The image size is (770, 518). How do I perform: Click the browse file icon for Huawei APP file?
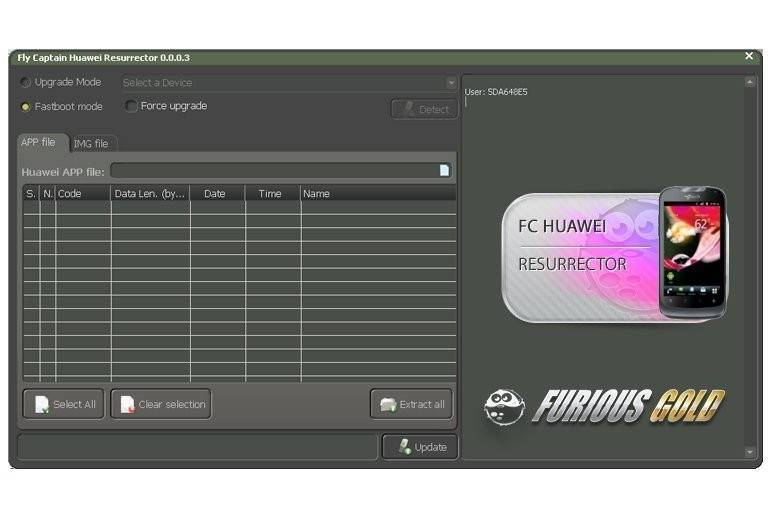[x=444, y=170]
